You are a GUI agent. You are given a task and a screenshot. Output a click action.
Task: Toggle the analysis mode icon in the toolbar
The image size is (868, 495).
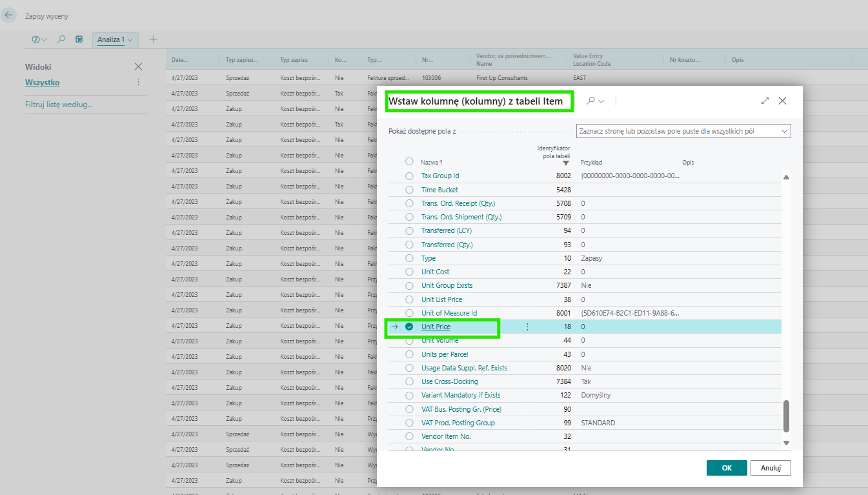point(79,39)
